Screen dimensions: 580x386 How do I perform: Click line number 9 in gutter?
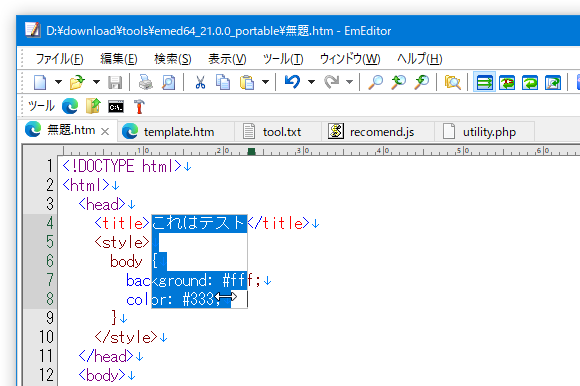(x=50, y=318)
